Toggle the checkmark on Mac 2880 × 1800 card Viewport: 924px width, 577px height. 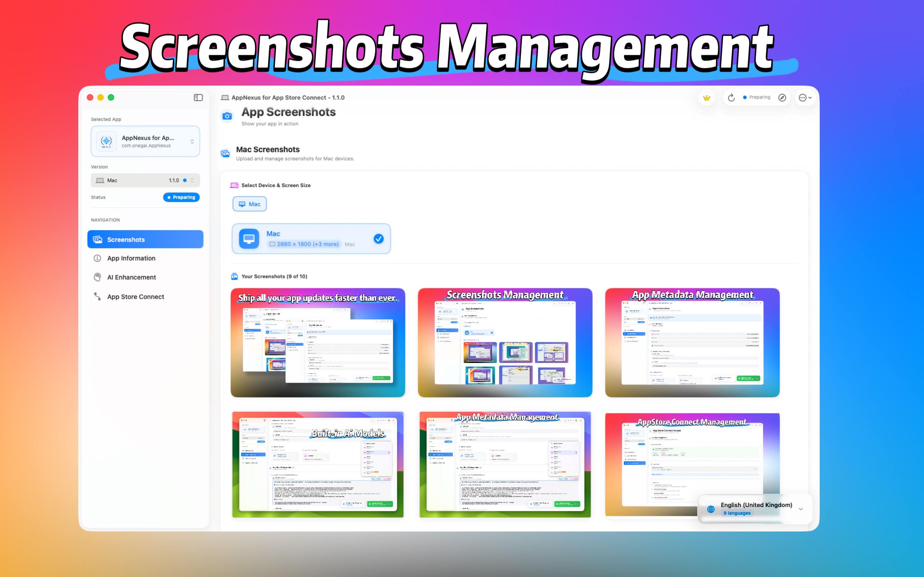(378, 238)
